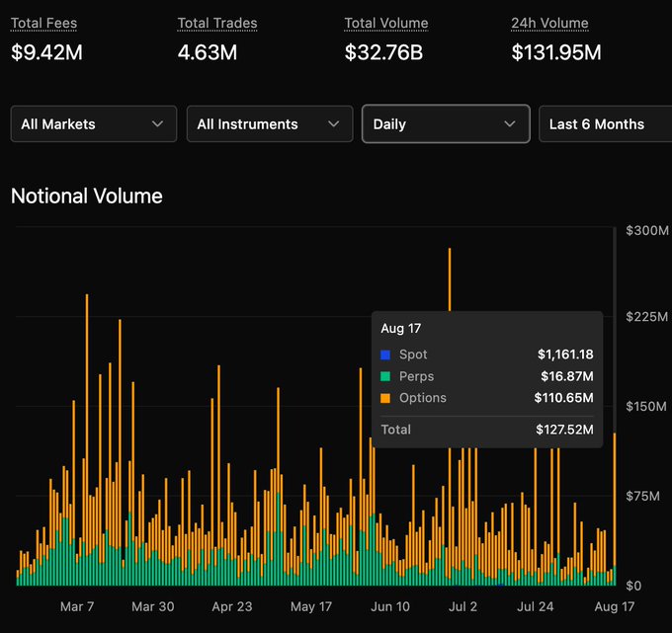This screenshot has width=672, height=633.
Task: Click the Aug 17 tooltip date
Action: [x=400, y=329]
